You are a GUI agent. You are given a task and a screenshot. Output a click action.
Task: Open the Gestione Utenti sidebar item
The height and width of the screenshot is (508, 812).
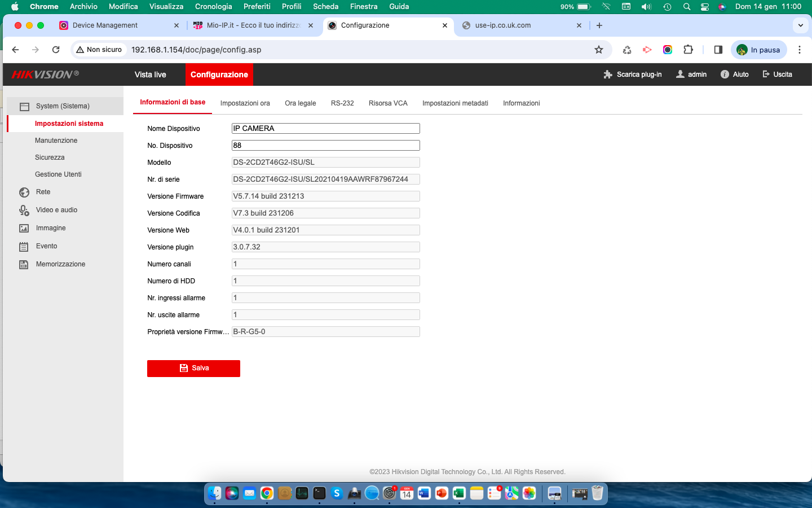pos(58,174)
